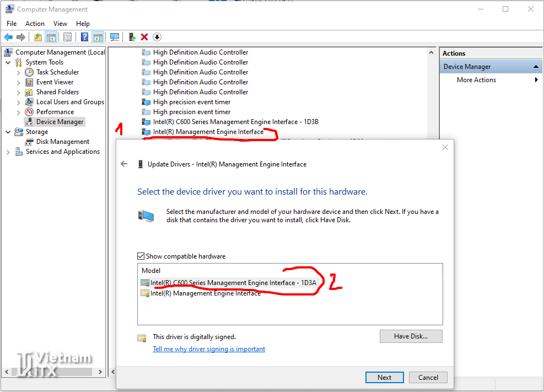This screenshot has height=392, width=544.
Task: Click the red X Uninstall device icon
Action: [x=144, y=37]
